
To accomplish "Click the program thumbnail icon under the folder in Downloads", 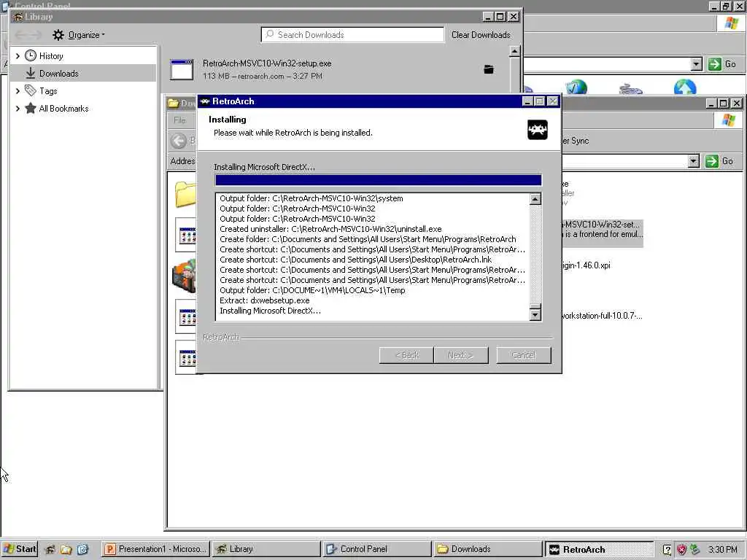I will tap(186, 235).
